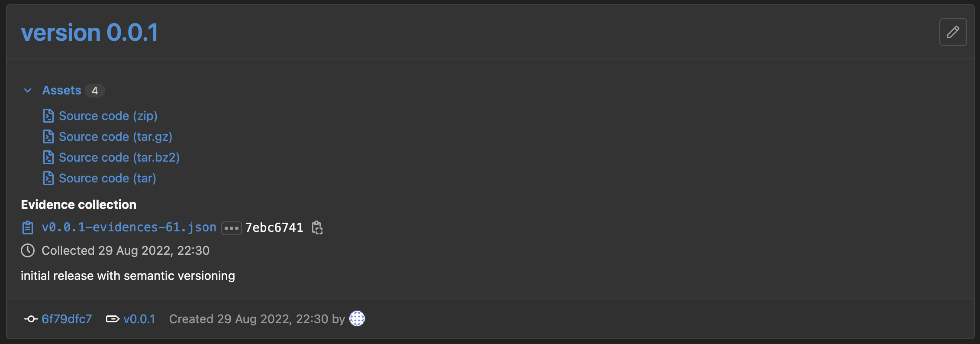Download Source code (tar)
980x344 pixels.
coord(107,178)
